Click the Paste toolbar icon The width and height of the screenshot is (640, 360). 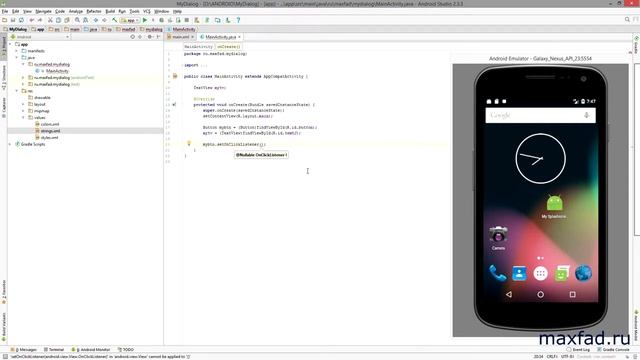point(67,20)
